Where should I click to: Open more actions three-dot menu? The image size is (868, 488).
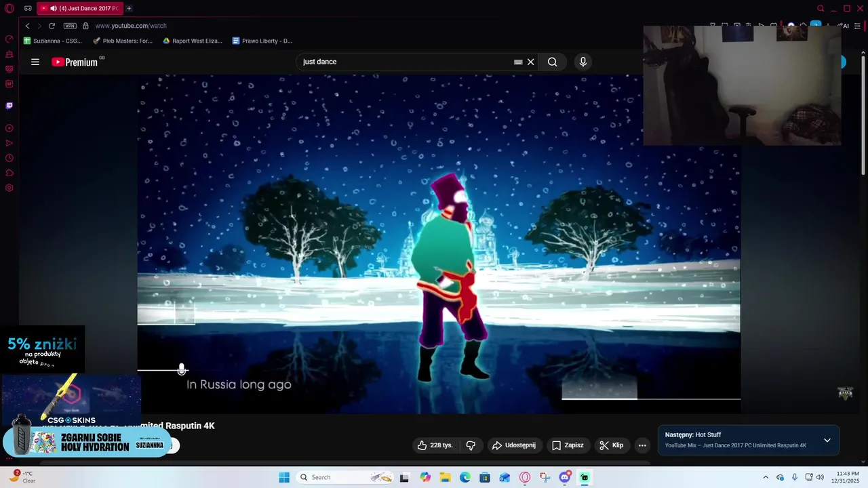coord(642,445)
